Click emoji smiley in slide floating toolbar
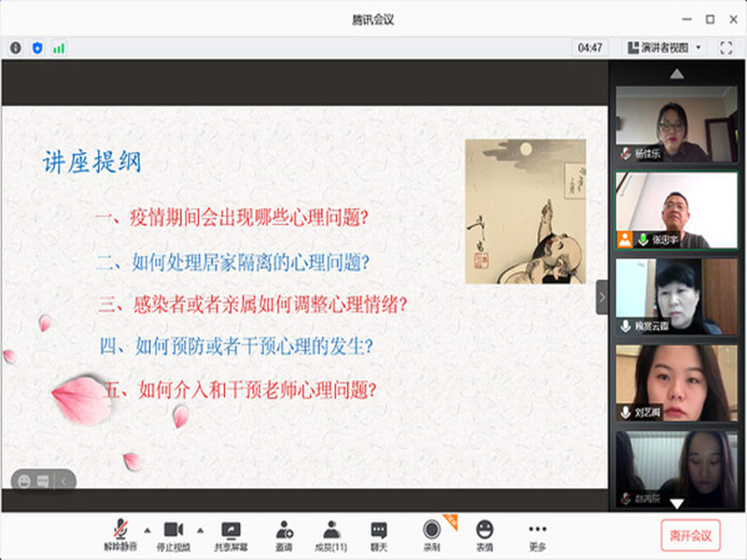The image size is (747, 560). [x=24, y=482]
